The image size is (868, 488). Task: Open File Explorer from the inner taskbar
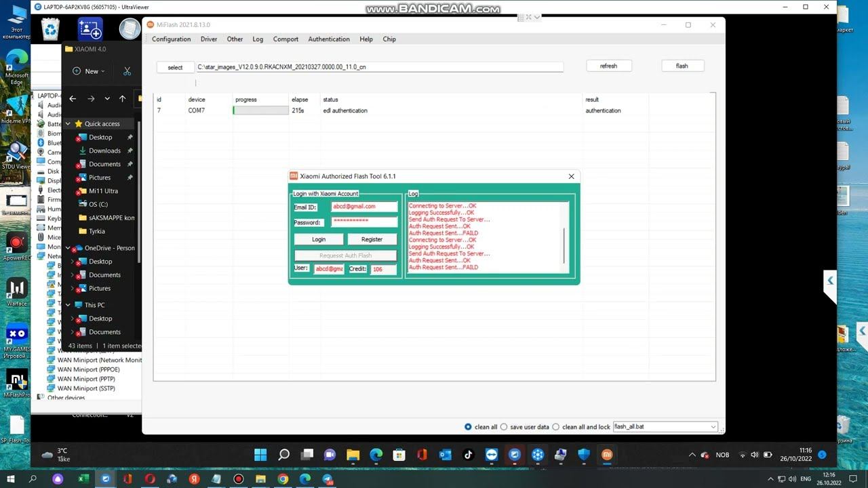point(353,455)
